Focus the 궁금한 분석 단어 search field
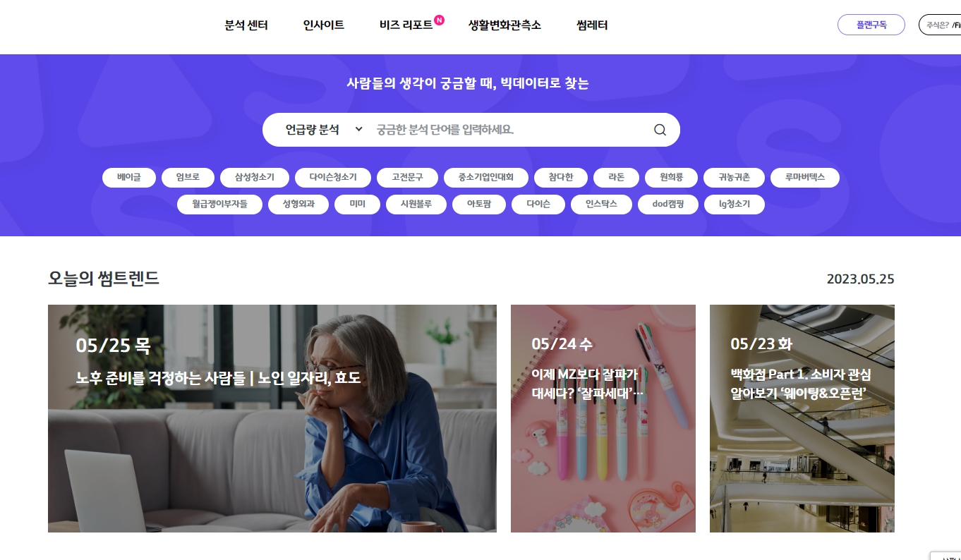Screen dimensions: 961x560 [508, 130]
